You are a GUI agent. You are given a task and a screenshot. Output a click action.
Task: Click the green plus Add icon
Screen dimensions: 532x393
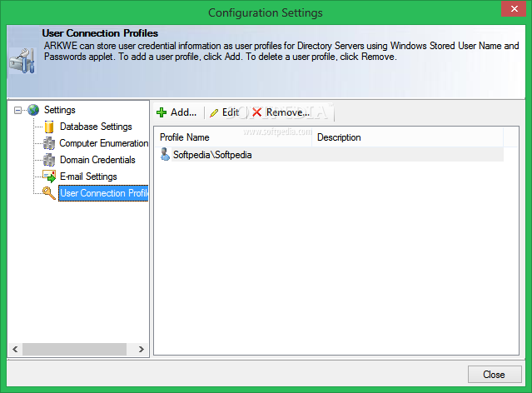pyautogui.click(x=162, y=112)
